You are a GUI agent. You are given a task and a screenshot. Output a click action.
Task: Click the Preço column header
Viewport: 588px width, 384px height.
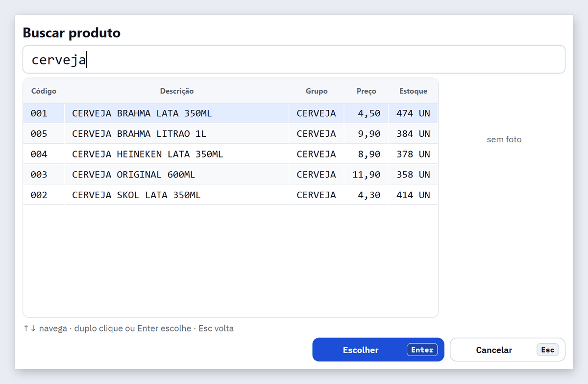coord(367,91)
